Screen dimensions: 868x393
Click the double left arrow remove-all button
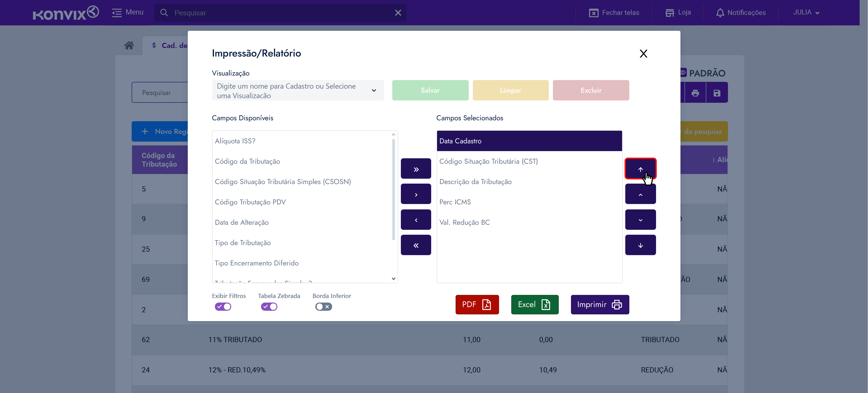(416, 245)
